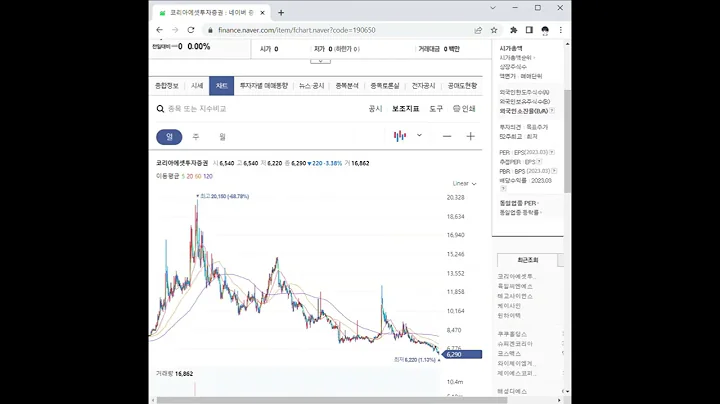Open Chrome three-dot menu

(x=561, y=30)
